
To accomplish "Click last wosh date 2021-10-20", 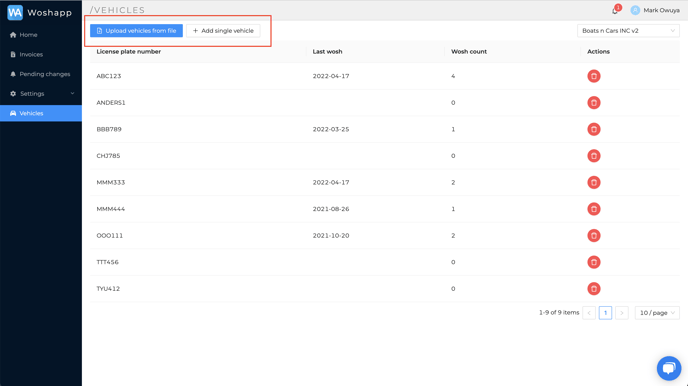I will [x=331, y=236].
